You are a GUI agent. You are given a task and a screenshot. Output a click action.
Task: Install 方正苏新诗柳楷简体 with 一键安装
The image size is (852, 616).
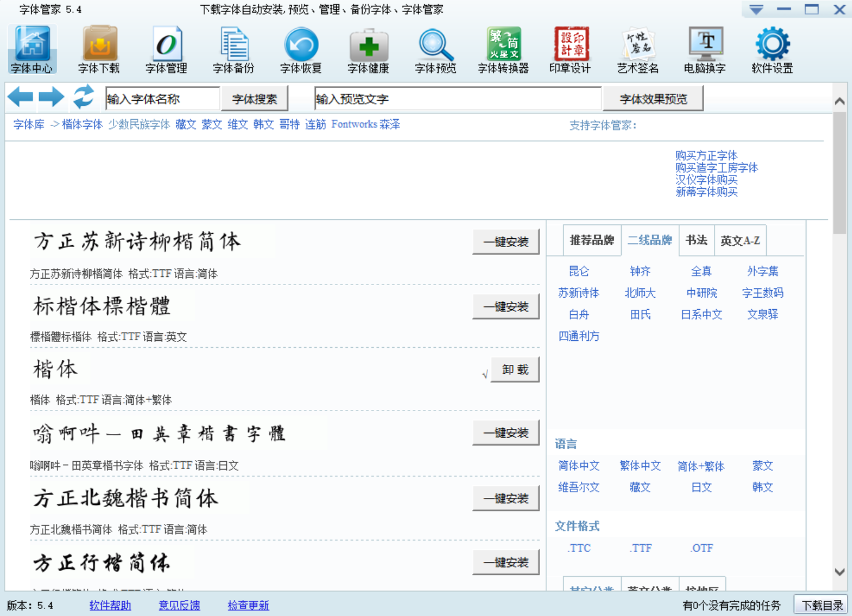505,242
